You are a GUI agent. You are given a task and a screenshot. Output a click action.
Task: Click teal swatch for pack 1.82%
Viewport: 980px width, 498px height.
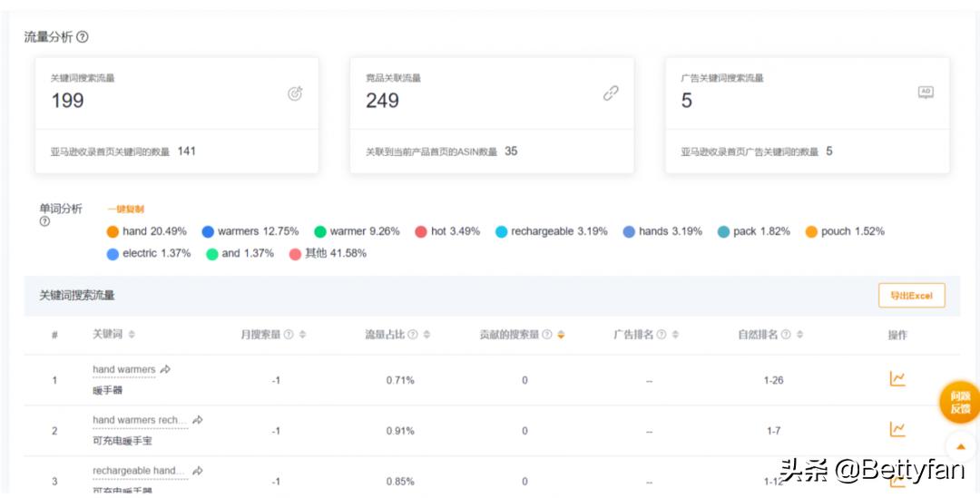(x=724, y=232)
